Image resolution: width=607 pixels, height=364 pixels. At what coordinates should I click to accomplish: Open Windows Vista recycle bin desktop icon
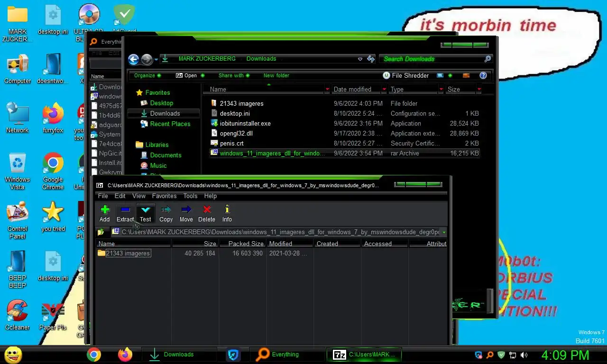pos(18,171)
